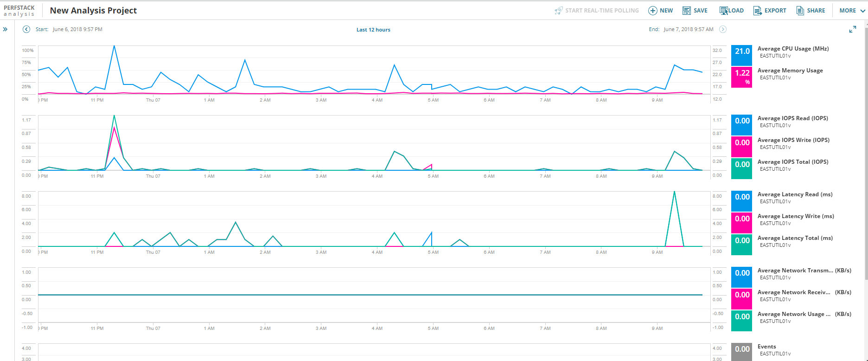Expand the More dropdown menu
Viewport: 868px width, 361px height.
852,11
